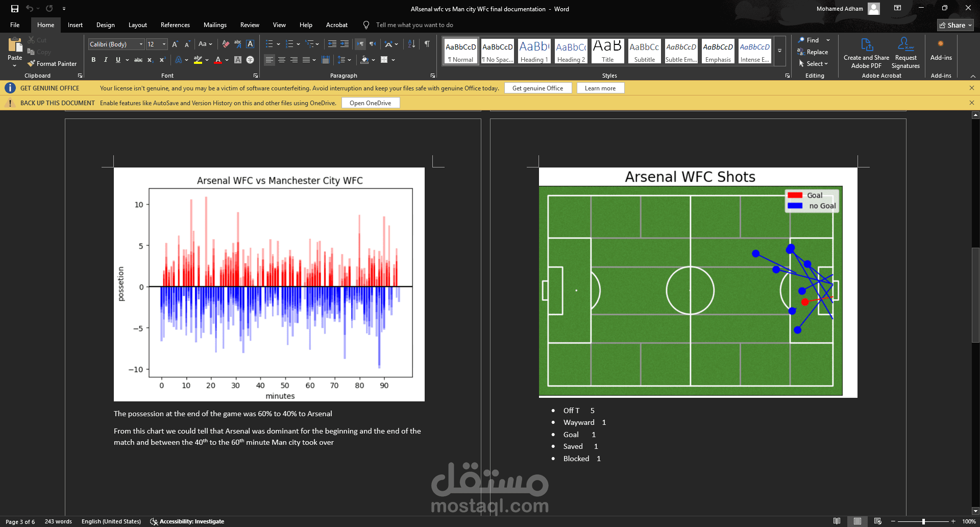Toggle character shading on text
The width and height of the screenshot is (980, 527).
pos(238,60)
